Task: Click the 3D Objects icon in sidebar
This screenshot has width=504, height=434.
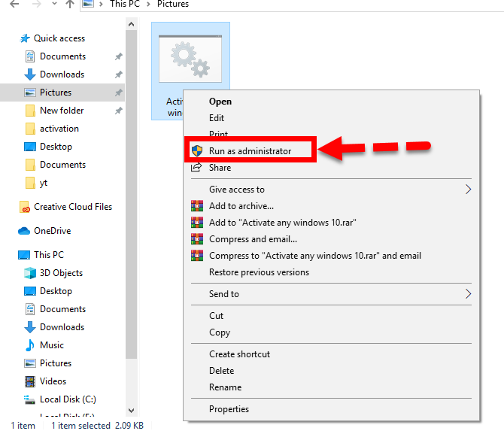Action: click(x=30, y=273)
